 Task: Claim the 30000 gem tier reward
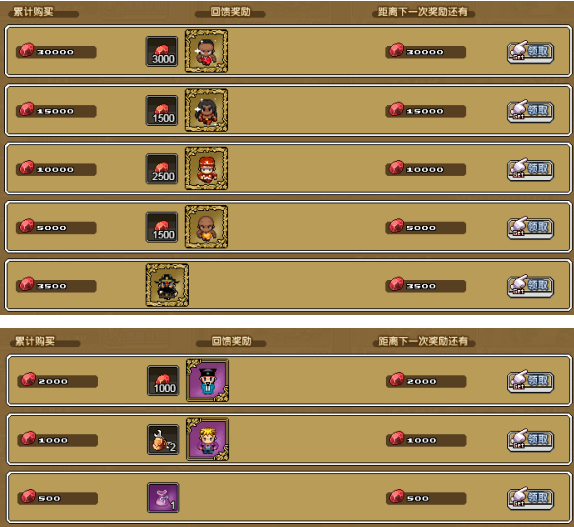click(530, 52)
